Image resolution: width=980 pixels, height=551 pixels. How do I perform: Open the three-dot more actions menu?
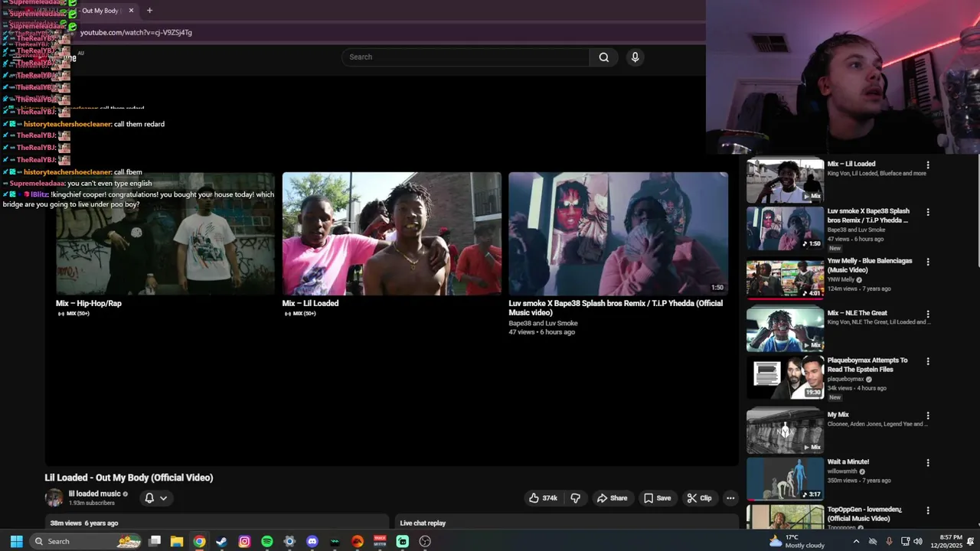pyautogui.click(x=730, y=498)
